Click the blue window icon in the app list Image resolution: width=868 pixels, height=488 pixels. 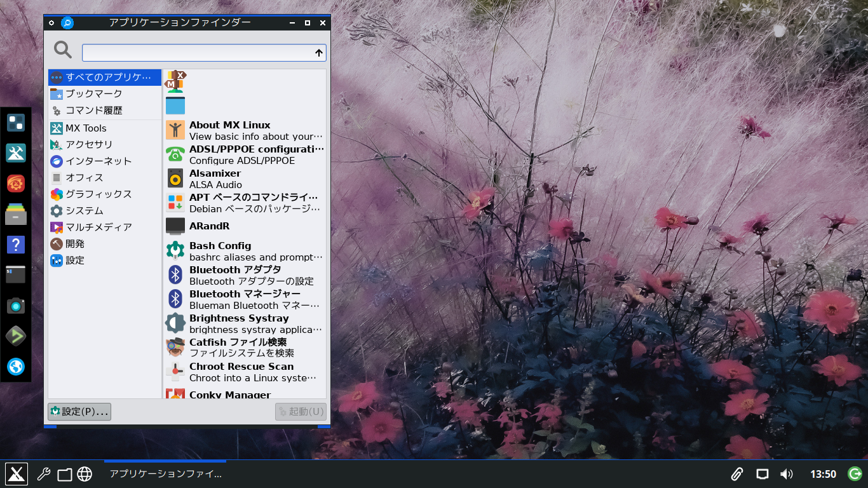pos(175,105)
